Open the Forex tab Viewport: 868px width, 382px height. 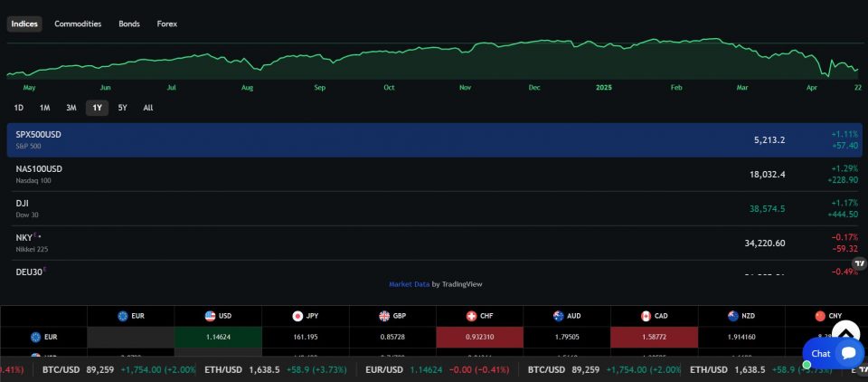pos(167,24)
